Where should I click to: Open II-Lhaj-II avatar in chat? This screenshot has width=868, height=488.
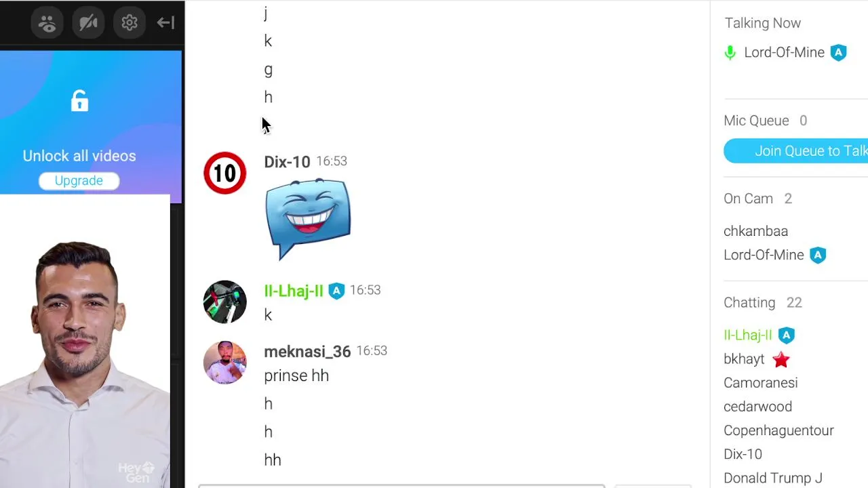pyautogui.click(x=224, y=302)
